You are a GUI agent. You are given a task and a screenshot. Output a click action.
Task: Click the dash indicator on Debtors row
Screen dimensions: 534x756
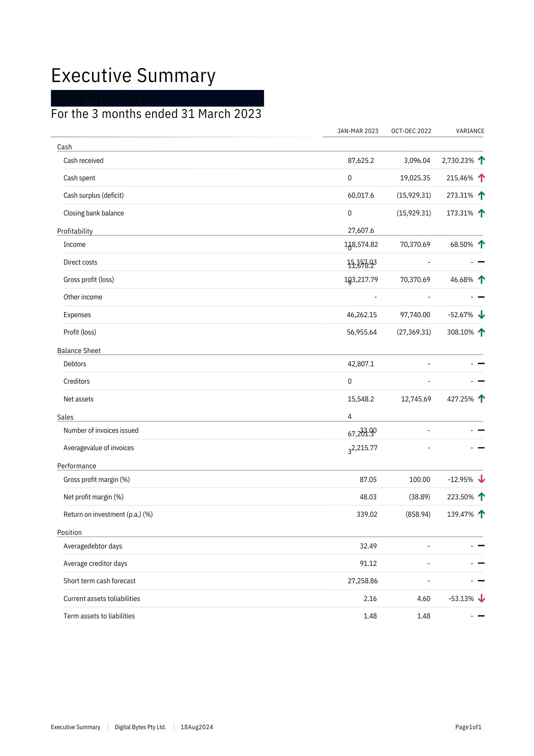pos(481,364)
